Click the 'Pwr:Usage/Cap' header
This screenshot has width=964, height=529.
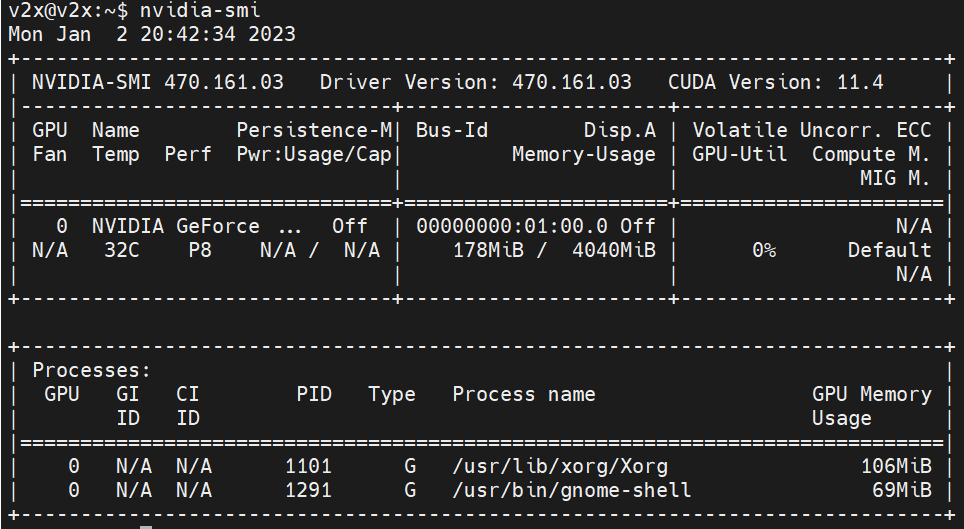click(314, 154)
